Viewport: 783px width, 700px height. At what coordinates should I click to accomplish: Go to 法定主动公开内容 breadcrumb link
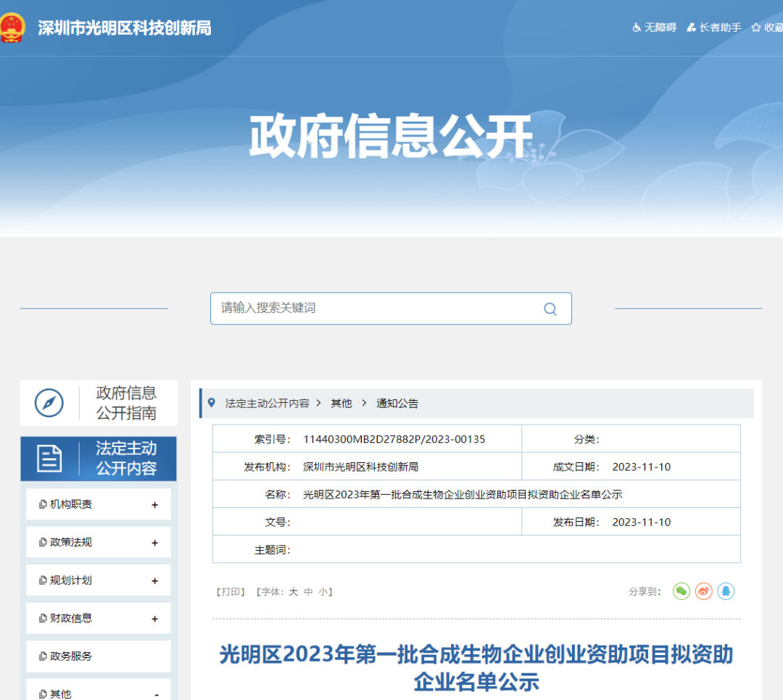(x=267, y=404)
